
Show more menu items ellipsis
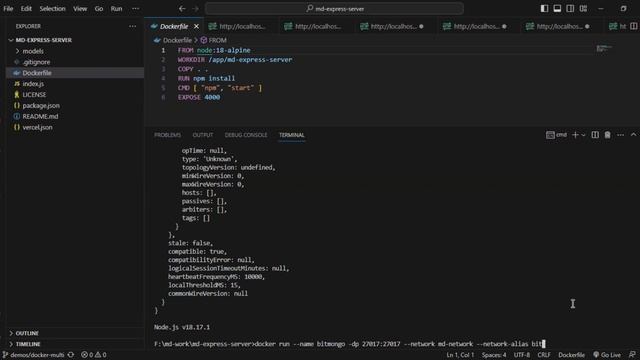(x=136, y=9)
